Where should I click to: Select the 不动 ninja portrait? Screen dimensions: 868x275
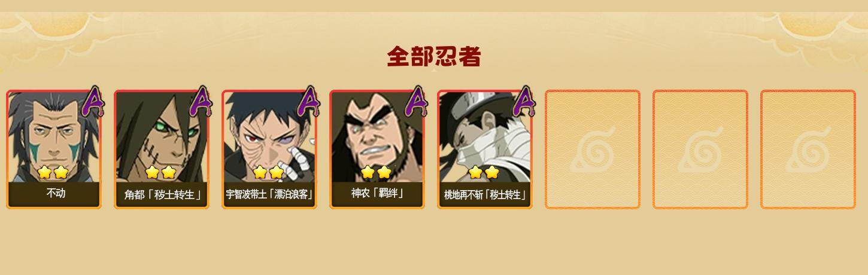54,149
